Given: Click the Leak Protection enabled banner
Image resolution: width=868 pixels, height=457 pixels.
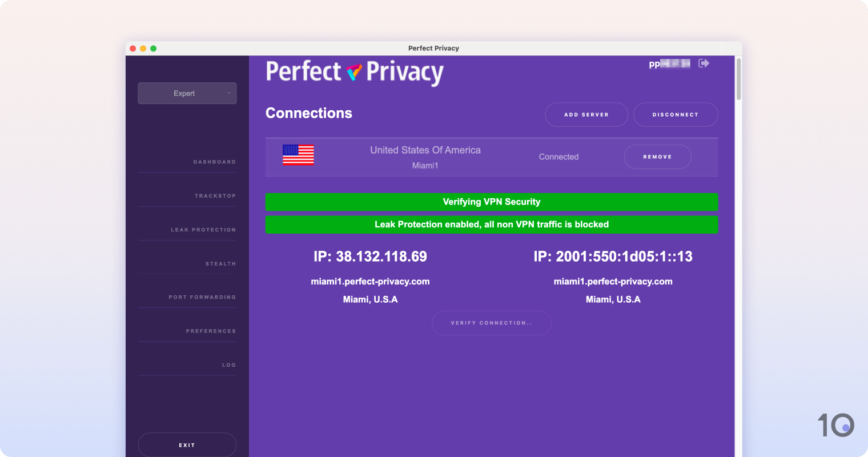Looking at the screenshot, I should point(491,224).
